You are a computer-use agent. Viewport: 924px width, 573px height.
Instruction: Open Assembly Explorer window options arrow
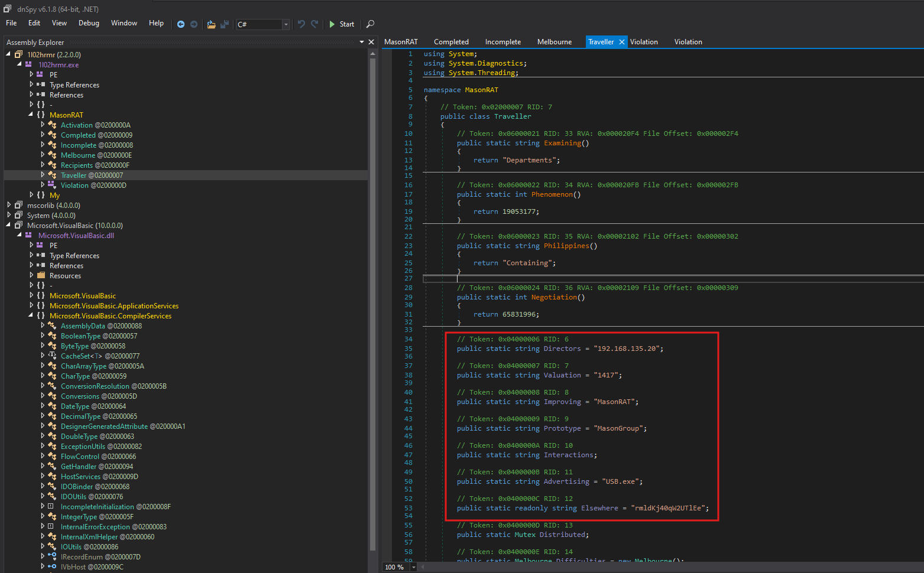coord(362,42)
